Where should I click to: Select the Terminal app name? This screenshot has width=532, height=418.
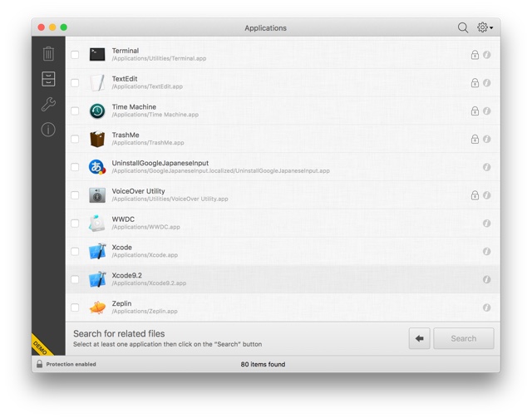pyautogui.click(x=126, y=51)
